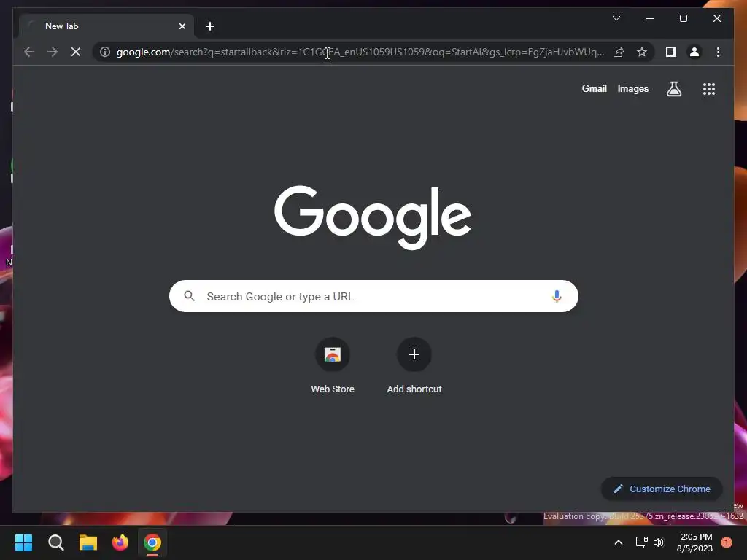Screen dimensions: 747x560
Task: Click the Google logo
Action: 373,217
